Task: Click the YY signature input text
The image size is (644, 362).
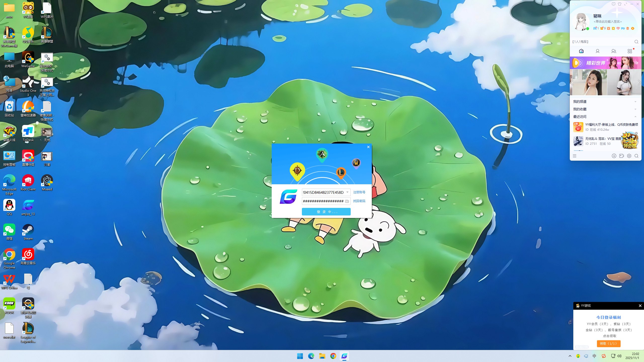Action: point(607,22)
